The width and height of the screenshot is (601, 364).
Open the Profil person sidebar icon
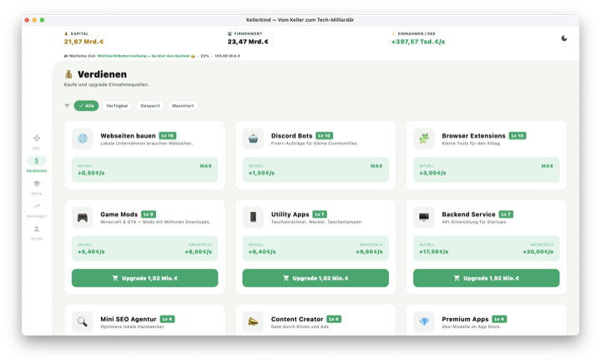(x=37, y=229)
